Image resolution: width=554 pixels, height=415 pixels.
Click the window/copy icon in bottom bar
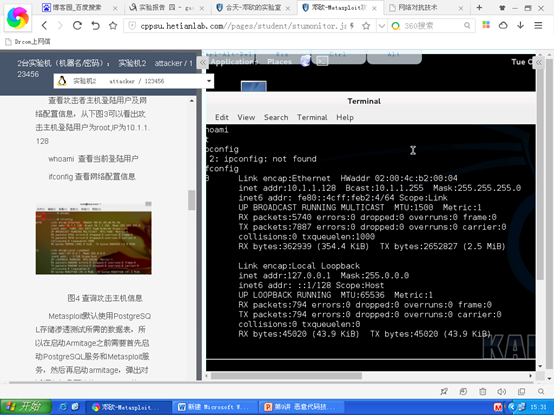[521, 391]
